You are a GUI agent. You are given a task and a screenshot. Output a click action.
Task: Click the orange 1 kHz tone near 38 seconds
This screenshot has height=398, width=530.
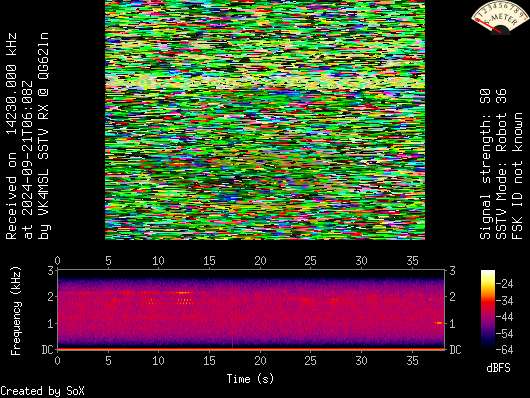tap(439, 323)
